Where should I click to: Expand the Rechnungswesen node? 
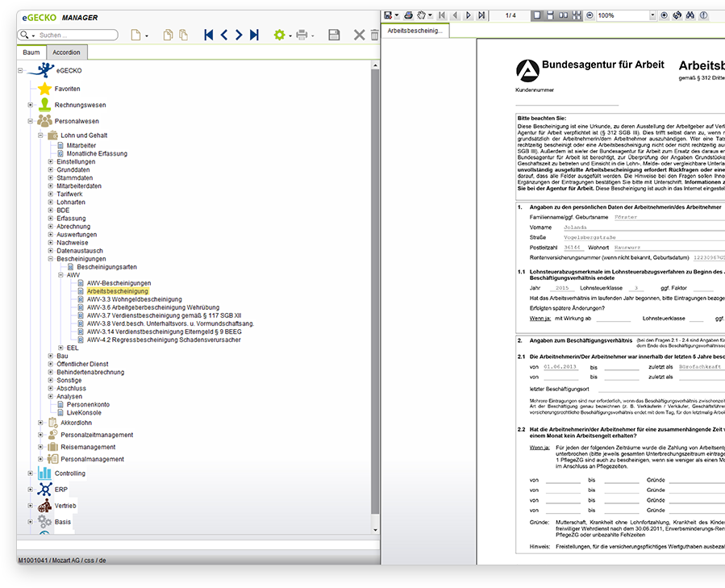30,105
